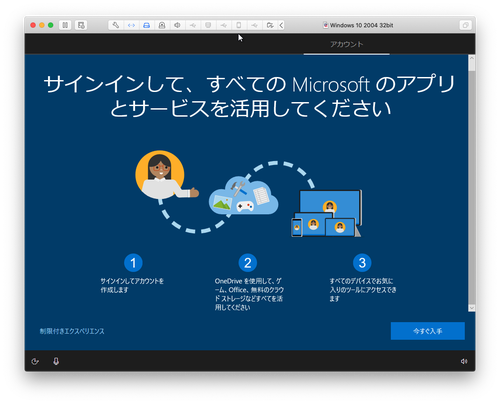Open virtual machine settings wrench icon

coord(116,25)
